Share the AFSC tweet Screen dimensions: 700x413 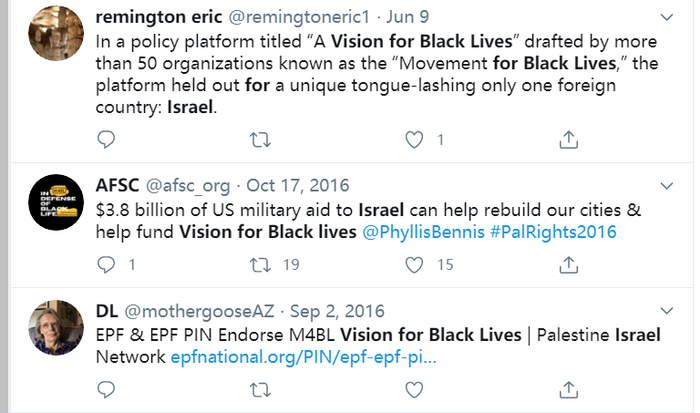(x=568, y=264)
